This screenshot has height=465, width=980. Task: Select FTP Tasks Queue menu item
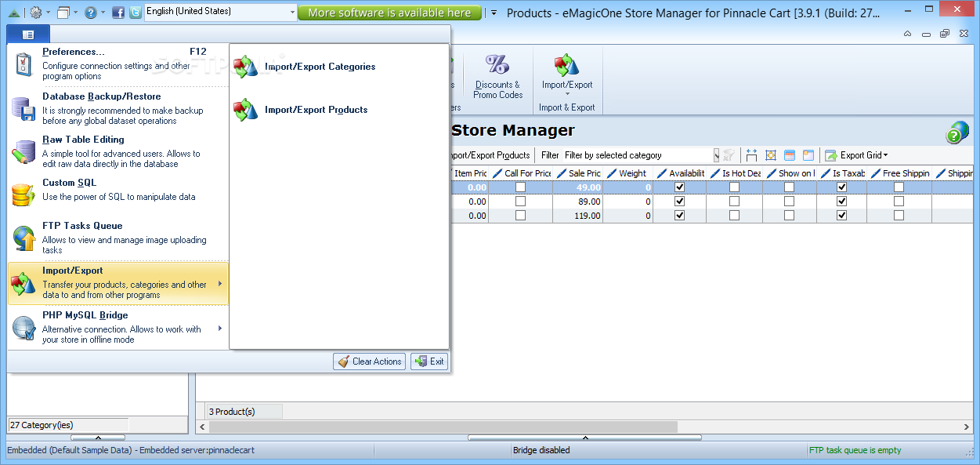[118, 238]
